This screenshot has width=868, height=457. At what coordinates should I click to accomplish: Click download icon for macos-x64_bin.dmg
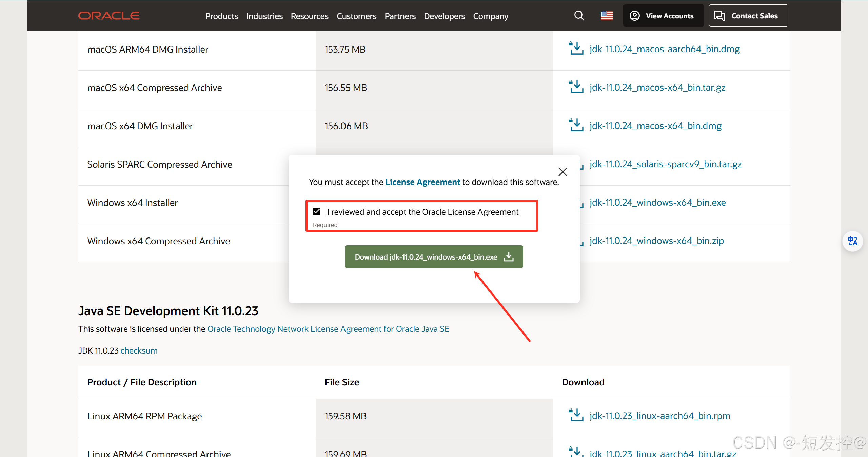[576, 125]
